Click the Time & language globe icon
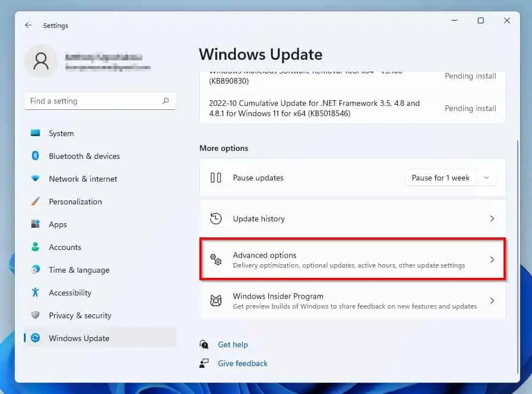The image size is (532, 394). [x=35, y=269]
